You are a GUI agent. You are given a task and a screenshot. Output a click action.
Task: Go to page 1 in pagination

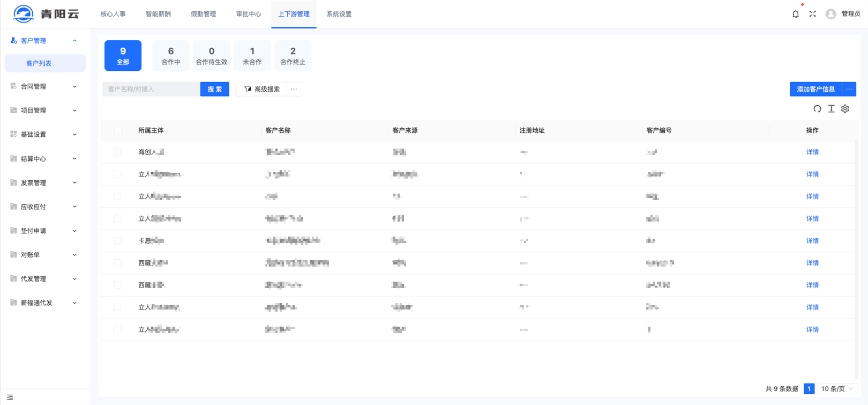tap(809, 389)
